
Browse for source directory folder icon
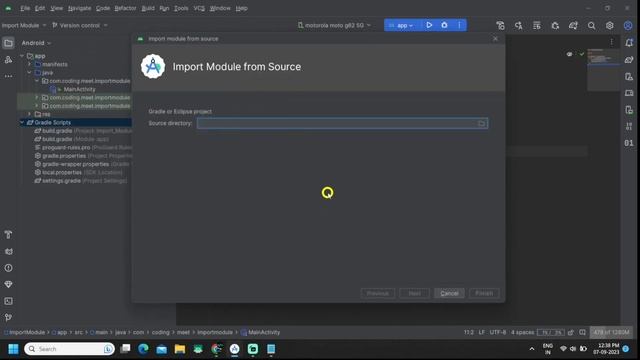pyautogui.click(x=482, y=123)
